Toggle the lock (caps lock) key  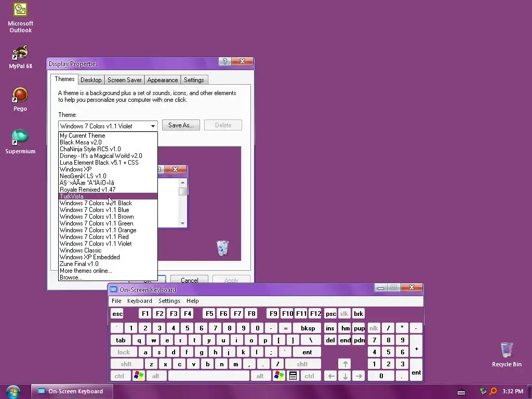(124, 352)
